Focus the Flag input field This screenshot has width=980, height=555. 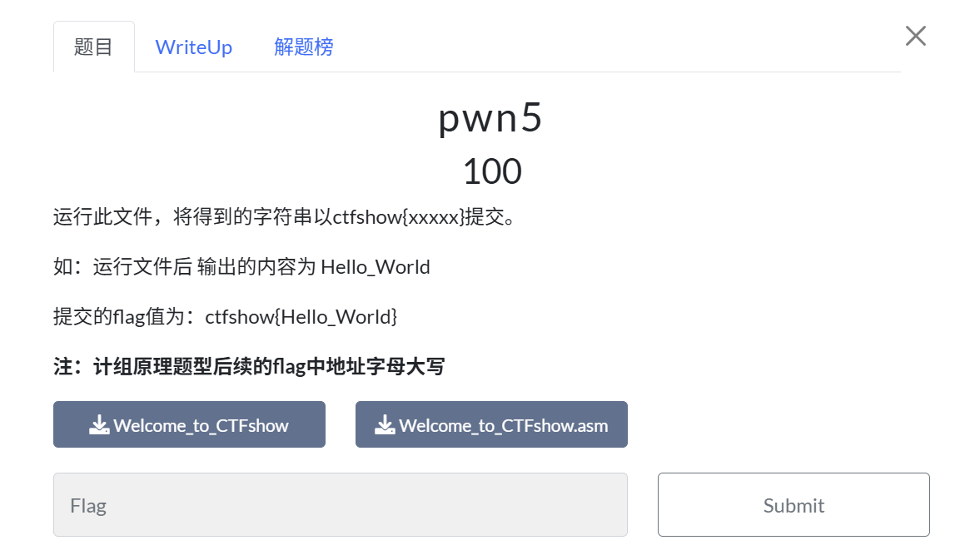coord(340,505)
